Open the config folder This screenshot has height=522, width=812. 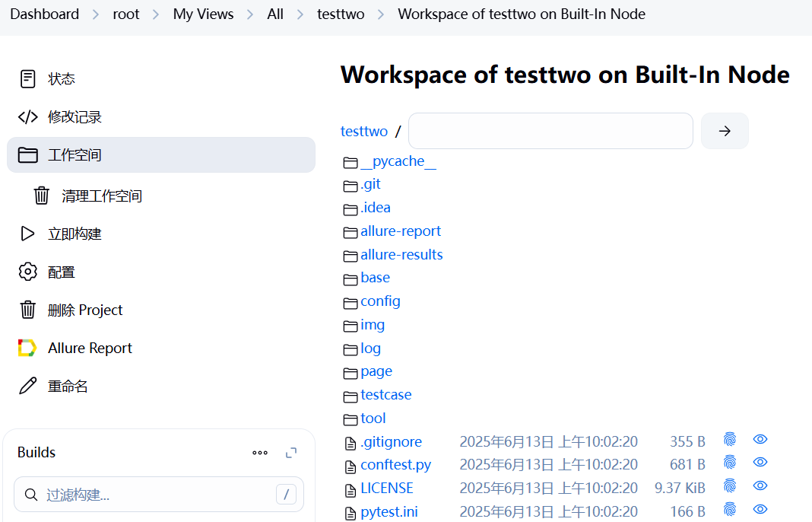pyautogui.click(x=381, y=301)
